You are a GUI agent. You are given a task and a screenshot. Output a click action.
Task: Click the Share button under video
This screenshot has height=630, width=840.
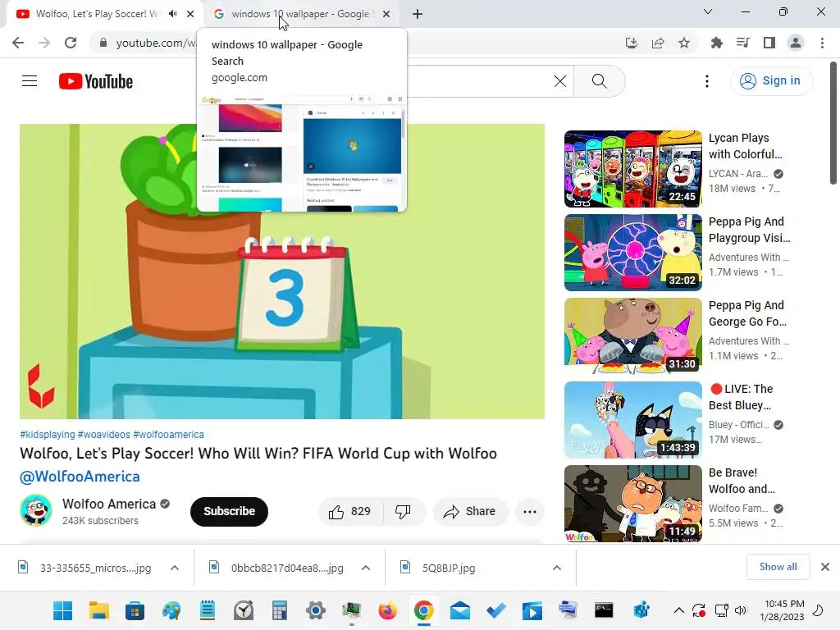pos(470,512)
